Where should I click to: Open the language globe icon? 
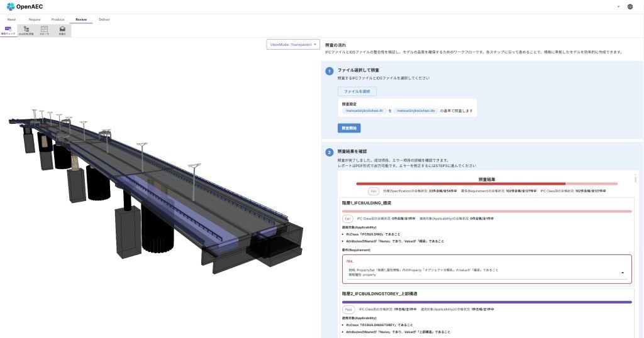click(630, 6)
